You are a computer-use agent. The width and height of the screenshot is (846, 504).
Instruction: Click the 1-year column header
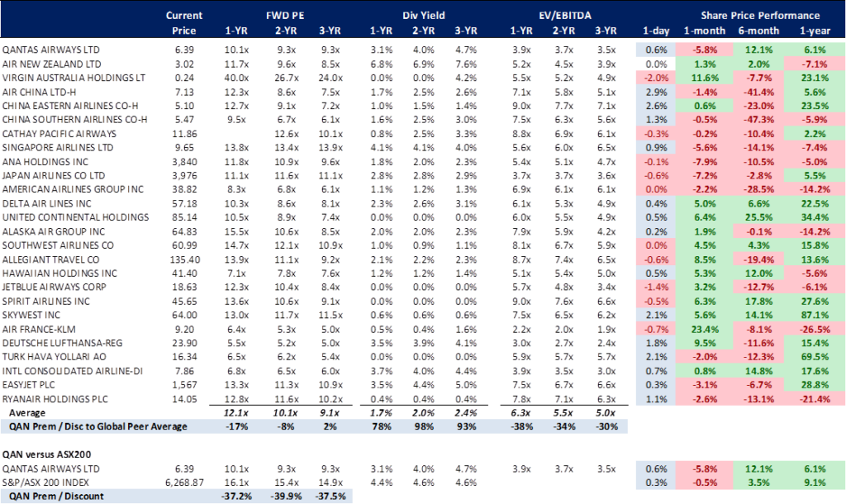(x=815, y=31)
